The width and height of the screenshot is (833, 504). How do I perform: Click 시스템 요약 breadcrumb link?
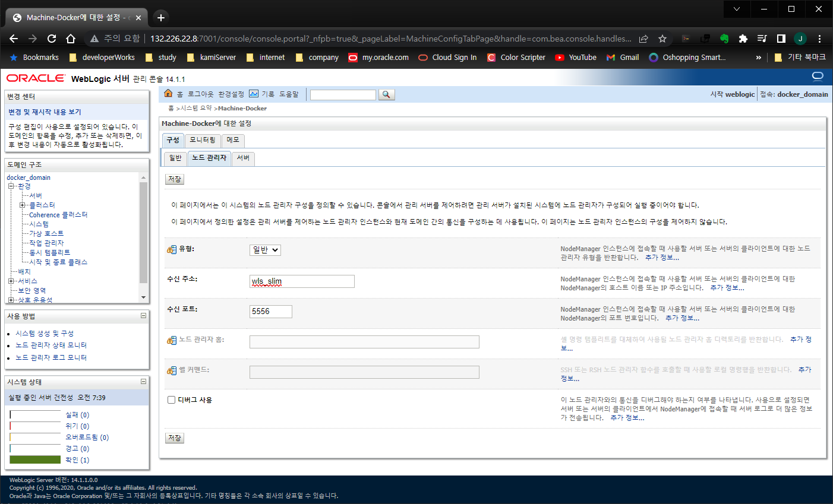click(x=196, y=109)
